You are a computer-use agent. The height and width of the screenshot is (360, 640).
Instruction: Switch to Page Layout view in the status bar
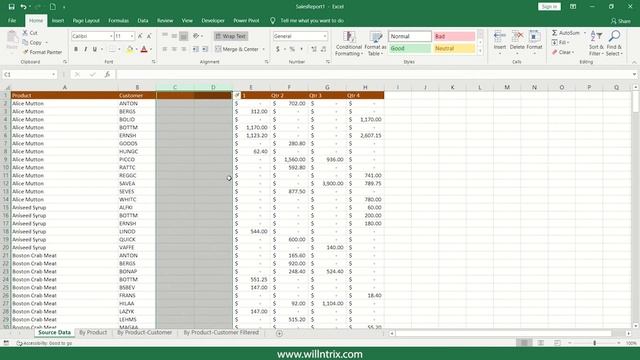coord(541,343)
